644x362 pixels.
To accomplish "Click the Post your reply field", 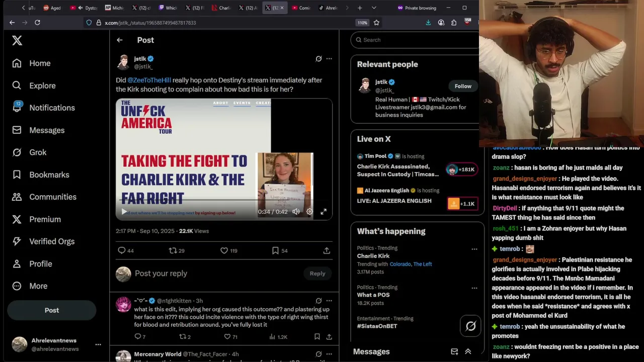I will pyautogui.click(x=216, y=274).
